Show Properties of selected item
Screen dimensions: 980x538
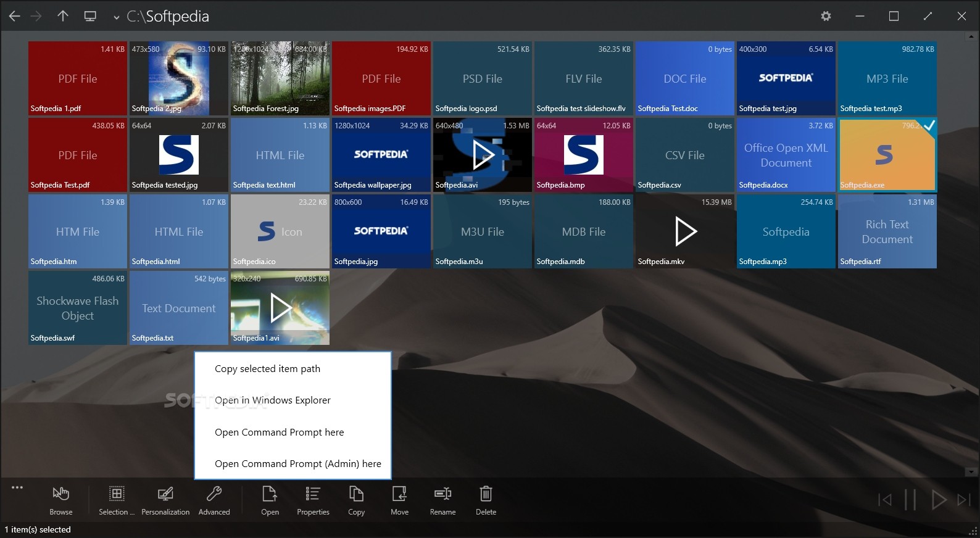tap(313, 500)
